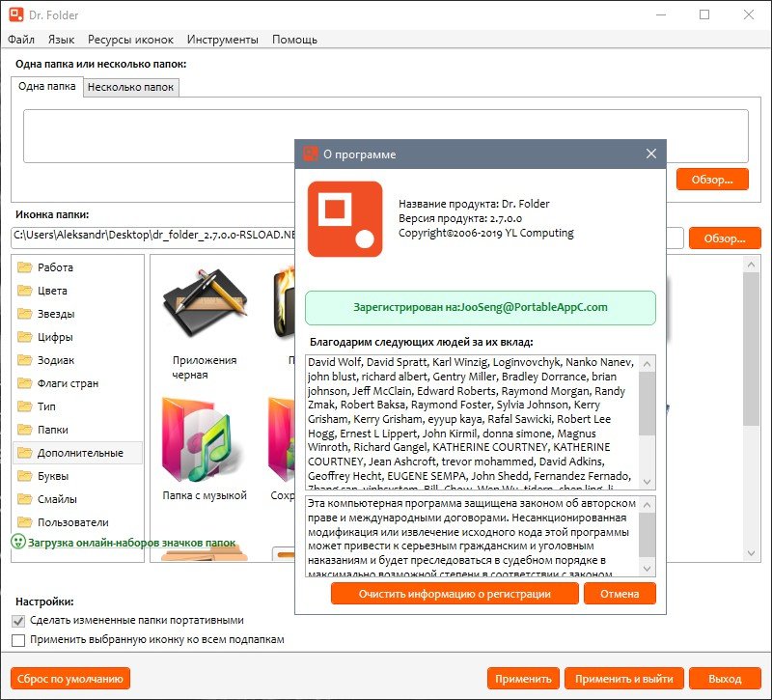The width and height of the screenshot is (772, 700).
Task: Enable Применить выбранную иконку ко всем подпапкам
Action: click(x=18, y=640)
